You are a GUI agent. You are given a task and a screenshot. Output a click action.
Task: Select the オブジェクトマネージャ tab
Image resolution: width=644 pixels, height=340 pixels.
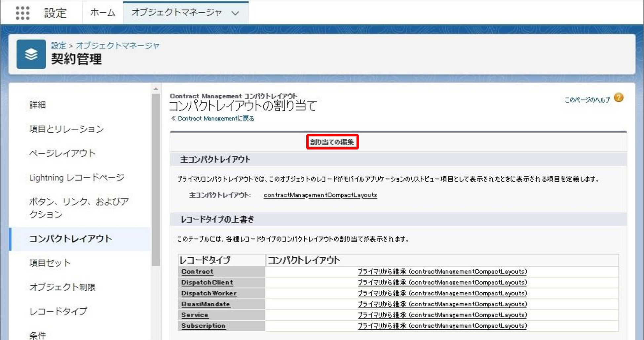pyautogui.click(x=176, y=13)
